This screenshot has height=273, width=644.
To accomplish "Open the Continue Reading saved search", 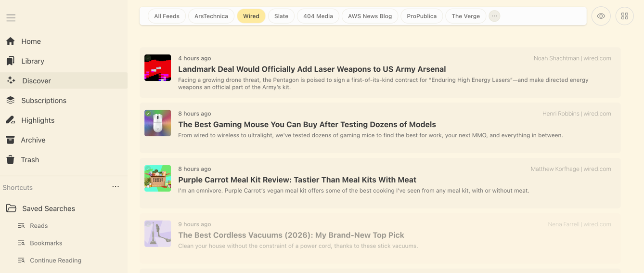I will point(55,260).
